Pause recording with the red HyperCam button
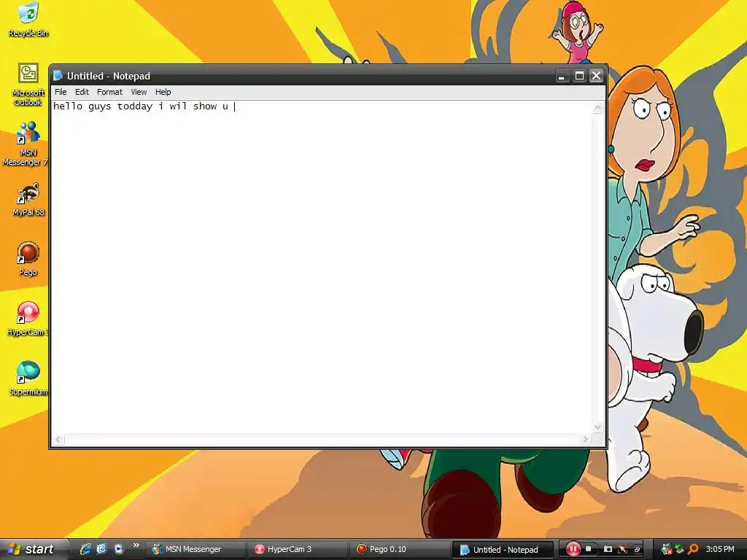This screenshot has height=560, width=747. click(x=573, y=549)
